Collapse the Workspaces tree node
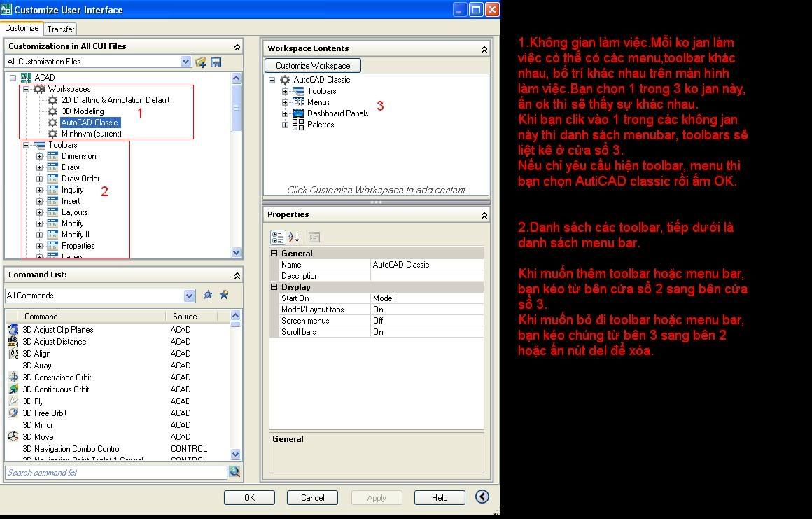Viewport: 812px width, 519px height. [26, 89]
